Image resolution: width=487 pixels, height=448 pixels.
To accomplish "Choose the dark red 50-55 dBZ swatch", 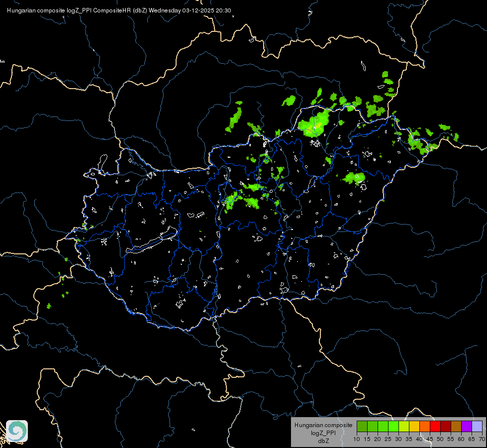I will [x=446, y=426].
